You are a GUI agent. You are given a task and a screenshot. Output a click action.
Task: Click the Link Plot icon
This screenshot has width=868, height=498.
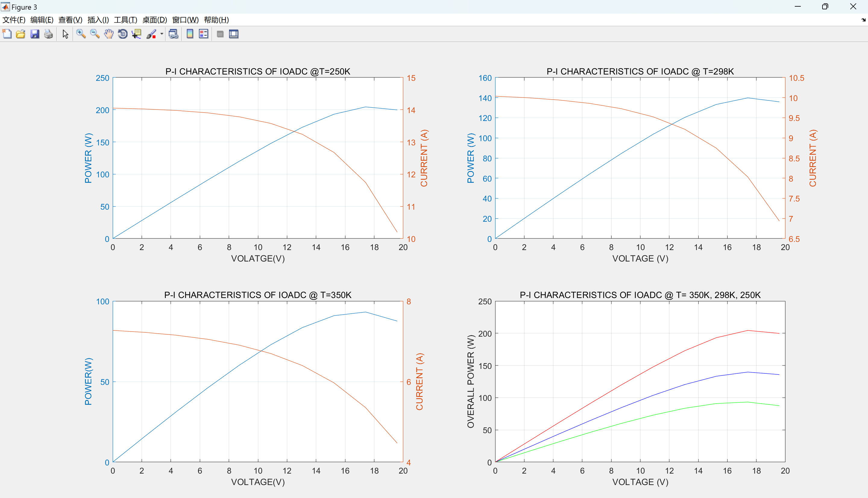point(174,34)
